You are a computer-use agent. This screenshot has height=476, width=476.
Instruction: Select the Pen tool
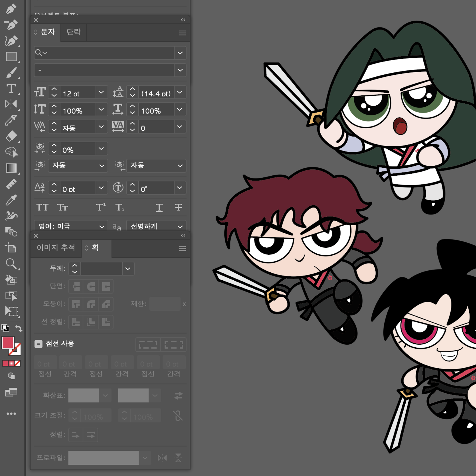tap(11, 9)
